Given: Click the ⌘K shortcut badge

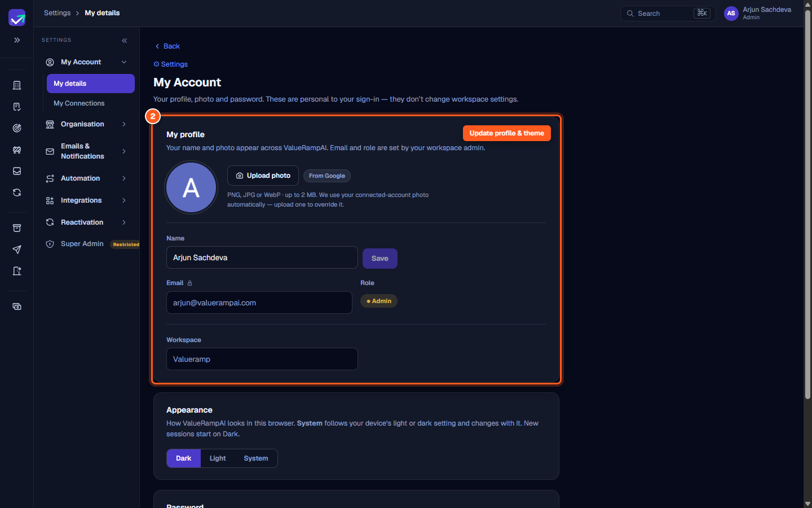Looking at the screenshot, I should (702, 13).
